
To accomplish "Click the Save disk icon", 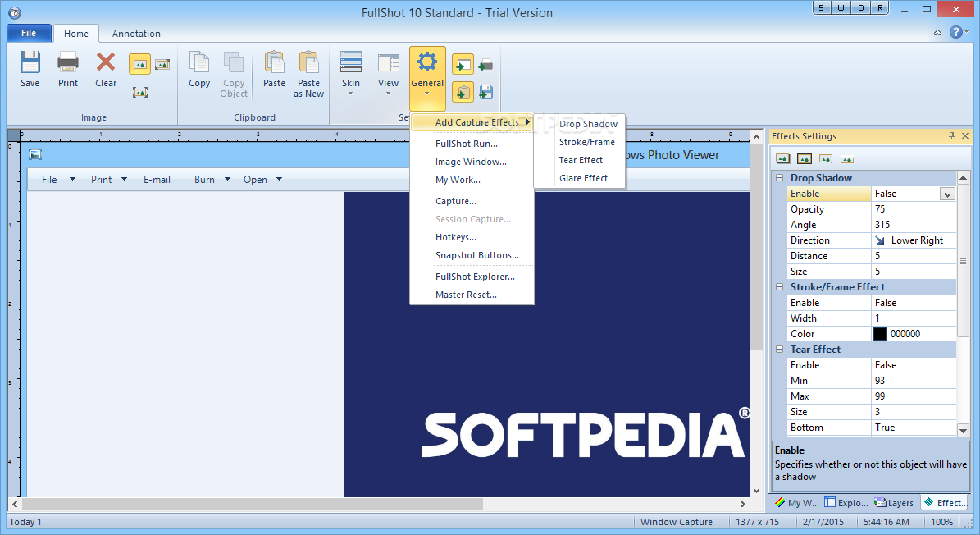I will (x=30, y=62).
